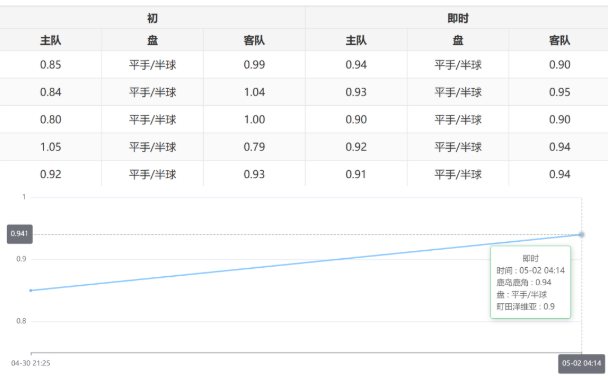Select the 主队 header under 初

(51, 40)
